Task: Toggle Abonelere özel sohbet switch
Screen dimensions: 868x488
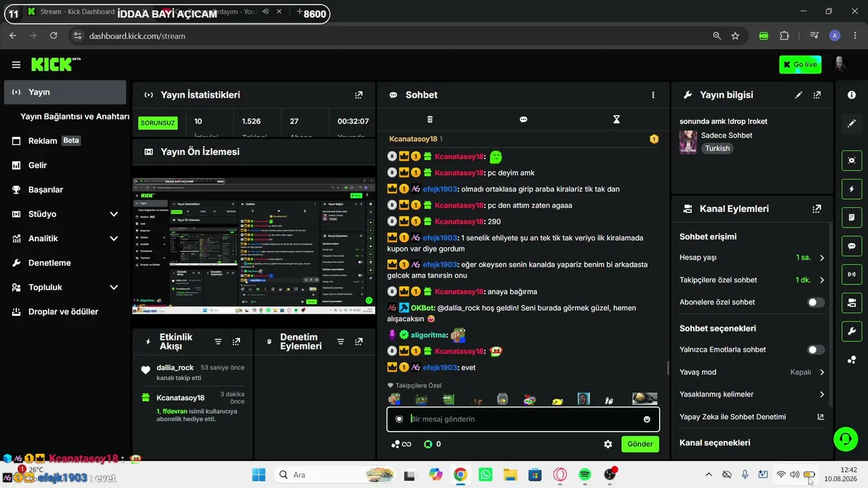Action: pos(816,302)
